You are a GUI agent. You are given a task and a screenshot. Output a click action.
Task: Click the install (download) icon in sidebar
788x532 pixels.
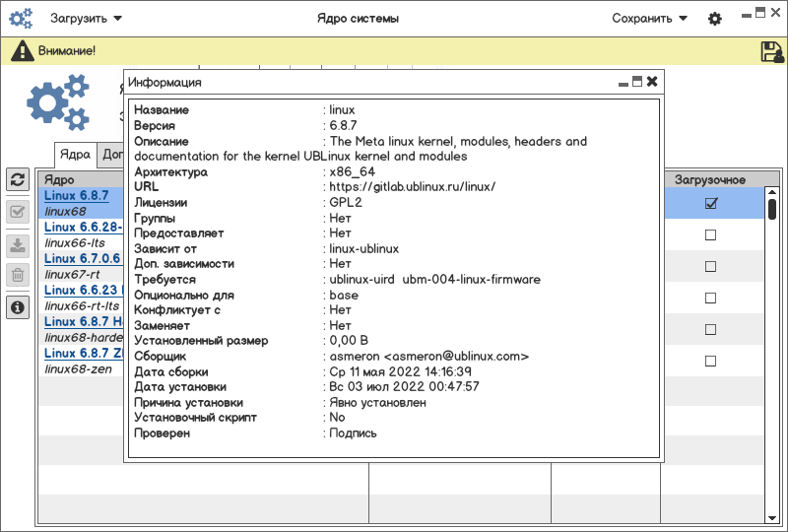coord(18,244)
